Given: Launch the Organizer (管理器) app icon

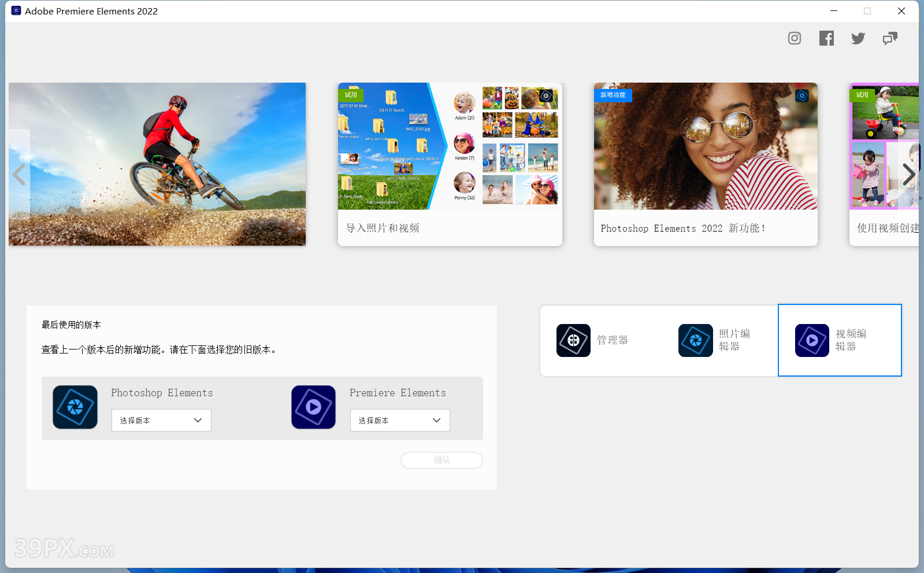Looking at the screenshot, I should (x=573, y=340).
